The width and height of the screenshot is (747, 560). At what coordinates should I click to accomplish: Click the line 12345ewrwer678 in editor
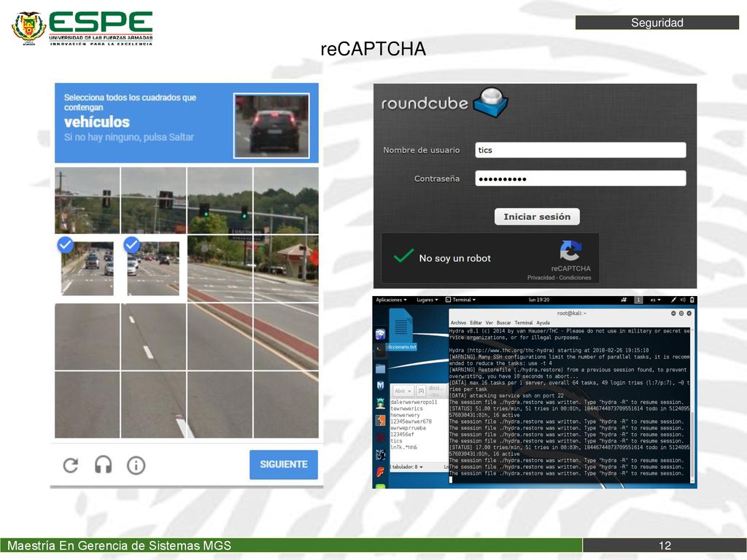point(411,421)
